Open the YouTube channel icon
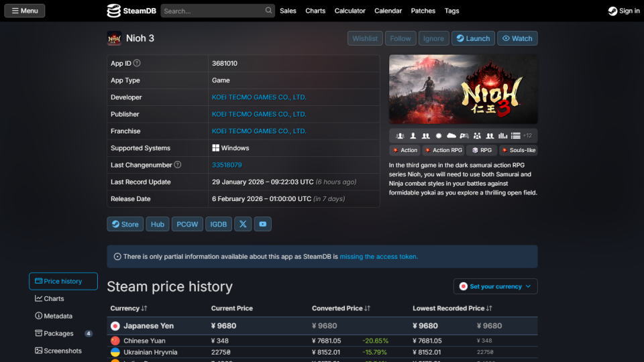The image size is (644, 362). (x=263, y=224)
